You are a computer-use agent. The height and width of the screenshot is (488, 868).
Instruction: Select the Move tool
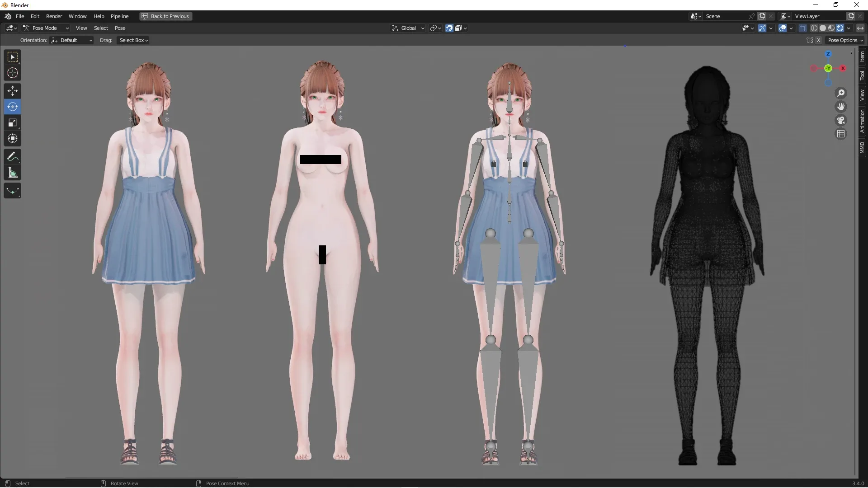(x=12, y=91)
